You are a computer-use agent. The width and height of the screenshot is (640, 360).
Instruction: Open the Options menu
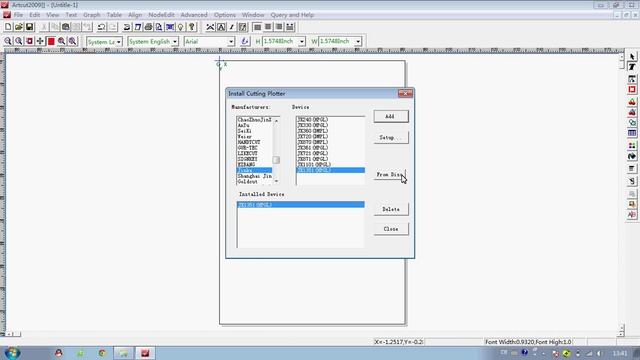(x=225, y=15)
